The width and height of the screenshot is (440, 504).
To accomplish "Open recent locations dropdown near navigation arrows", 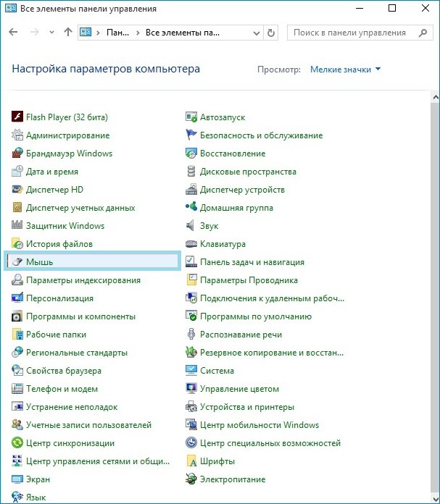I will (51, 33).
